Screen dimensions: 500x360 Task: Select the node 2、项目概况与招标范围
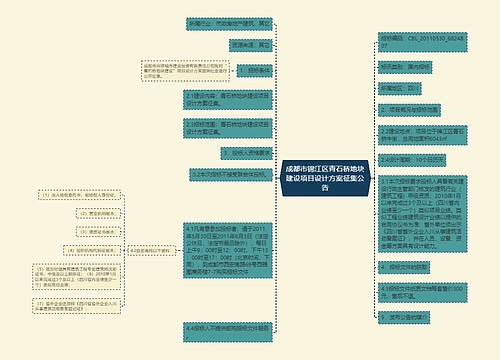pyautogui.click(x=409, y=110)
